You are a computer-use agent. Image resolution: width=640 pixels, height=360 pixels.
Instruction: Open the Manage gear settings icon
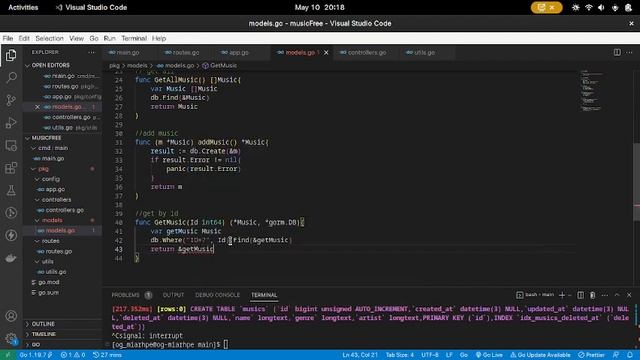pos(11,338)
